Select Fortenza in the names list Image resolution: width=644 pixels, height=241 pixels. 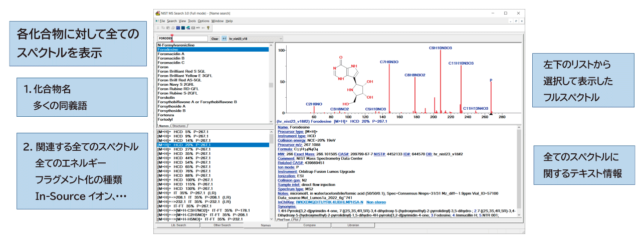pyautogui.click(x=212, y=115)
